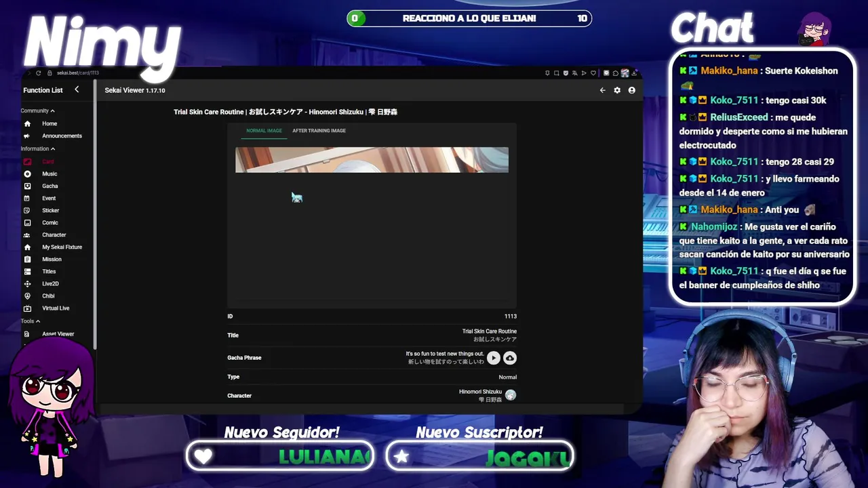This screenshot has width=868, height=488.
Task: Click ReliusExceed's username in chat
Action: pos(738,117)
